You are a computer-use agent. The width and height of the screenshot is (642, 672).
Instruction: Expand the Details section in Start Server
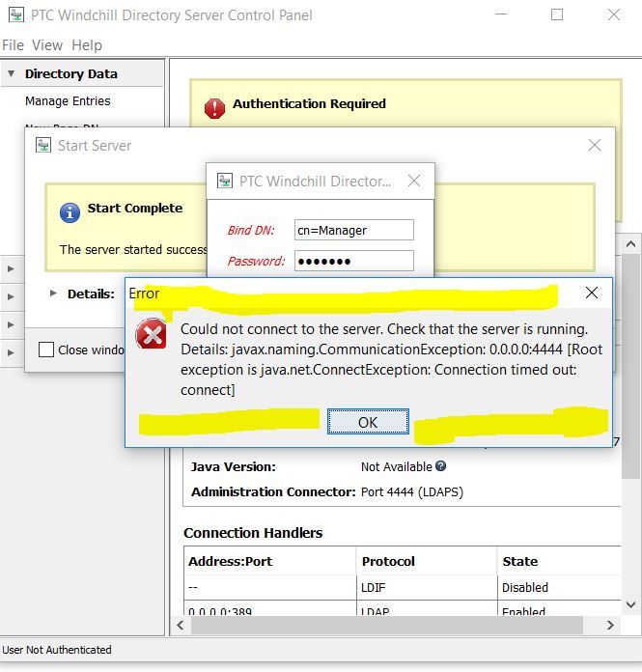coord(53,294)
